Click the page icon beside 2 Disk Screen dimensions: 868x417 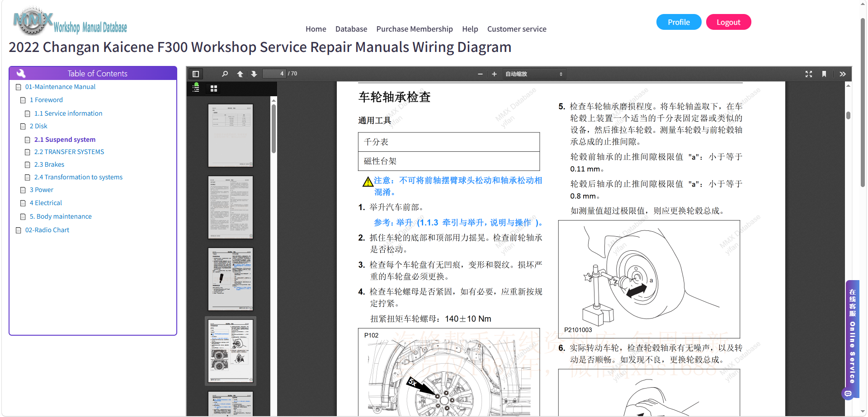pyautogui.click(x=23, y=127)
